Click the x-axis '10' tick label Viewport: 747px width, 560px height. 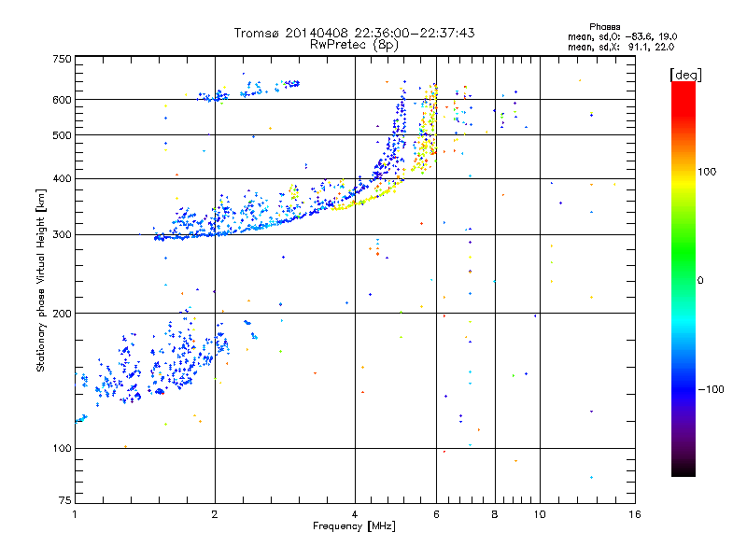[x=540, y=514]
